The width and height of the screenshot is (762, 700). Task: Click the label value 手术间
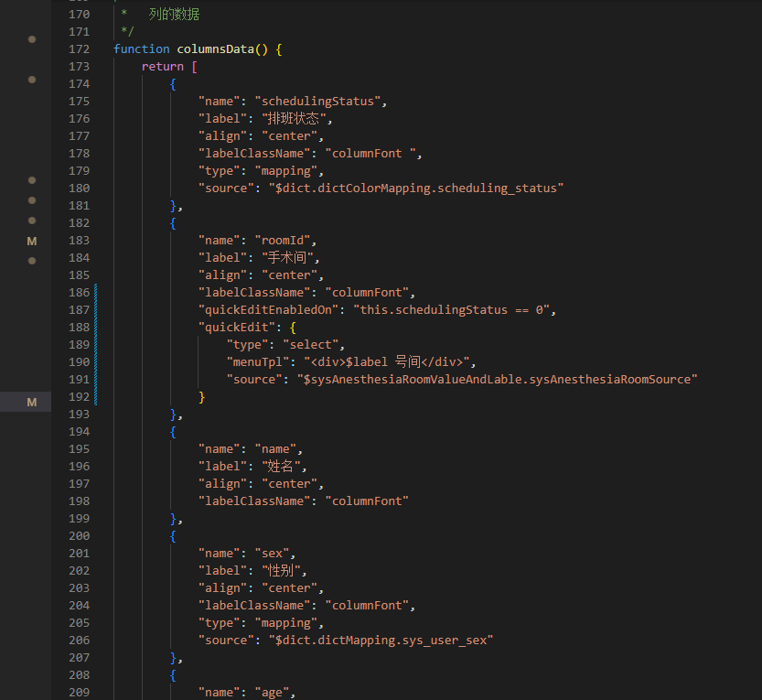[287, 258]
